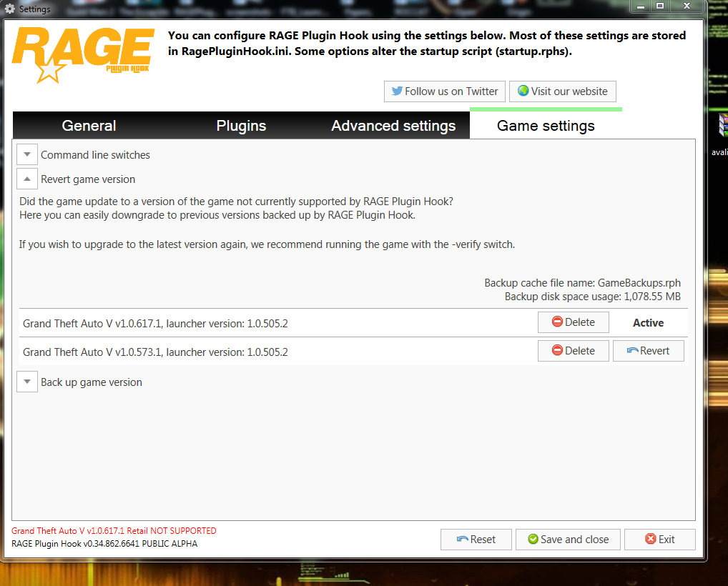Viewport: 728px width, 586px height.
Task: Delete the v1.0.573.1 game backup
Action: [574, 351]
